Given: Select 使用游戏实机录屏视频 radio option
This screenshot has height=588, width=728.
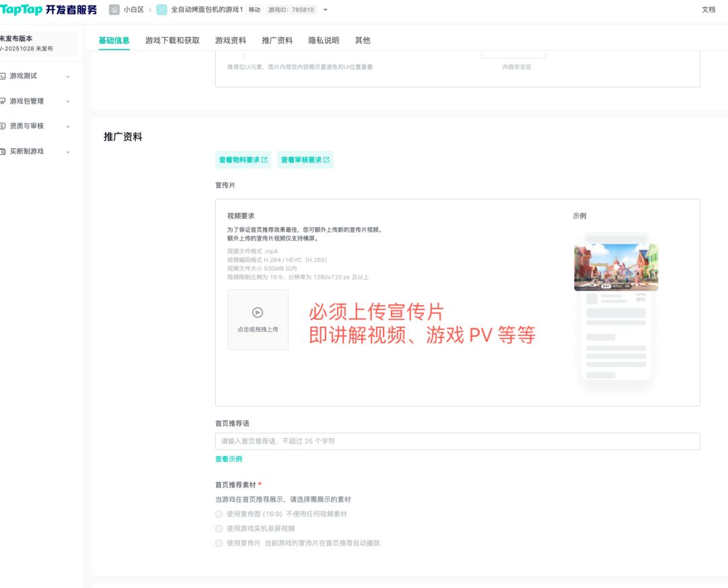Looking at the screenshot, I should [218, 529].
